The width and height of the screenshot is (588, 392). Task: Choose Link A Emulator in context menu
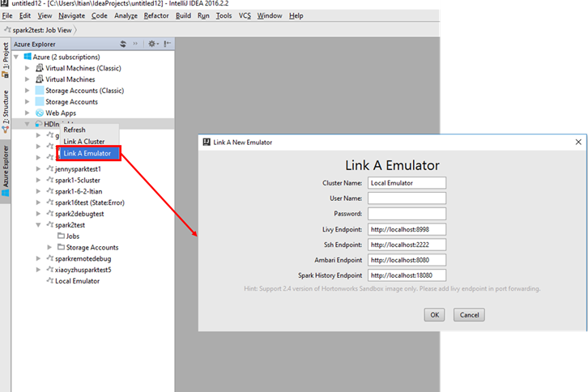click(x=90, y=153)
